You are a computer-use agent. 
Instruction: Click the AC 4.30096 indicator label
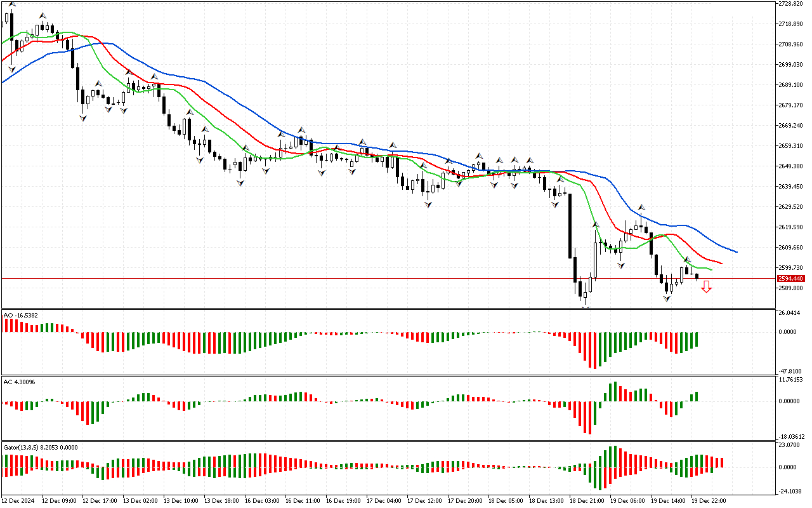[19, 382]
